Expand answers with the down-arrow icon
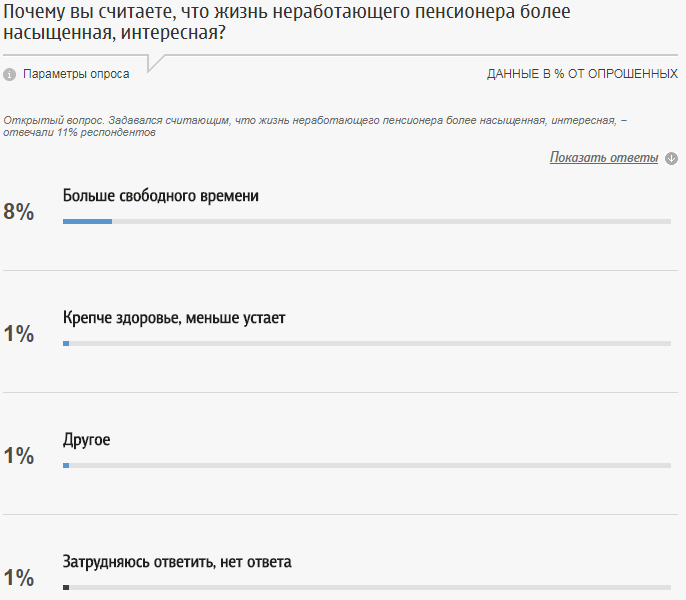686x600 pixels. [671, 158]
